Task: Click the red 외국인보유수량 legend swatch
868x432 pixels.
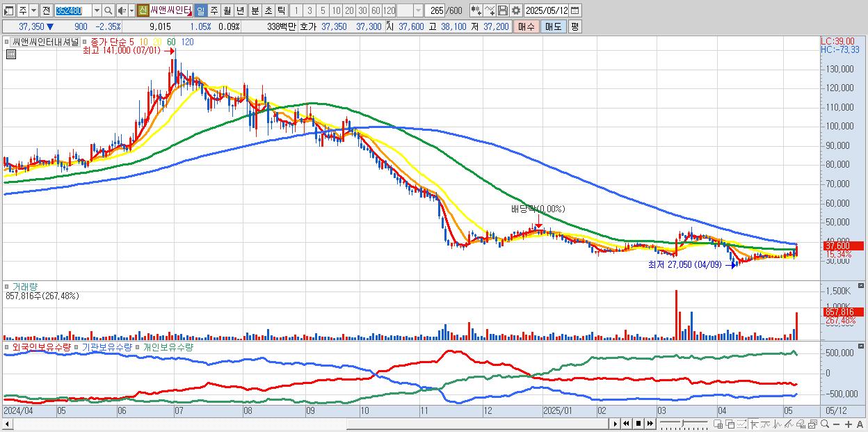Action: (8, 346)
